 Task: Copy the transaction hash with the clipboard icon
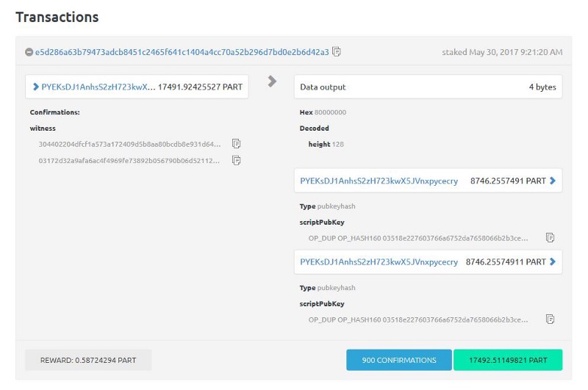tap(337, 51)
